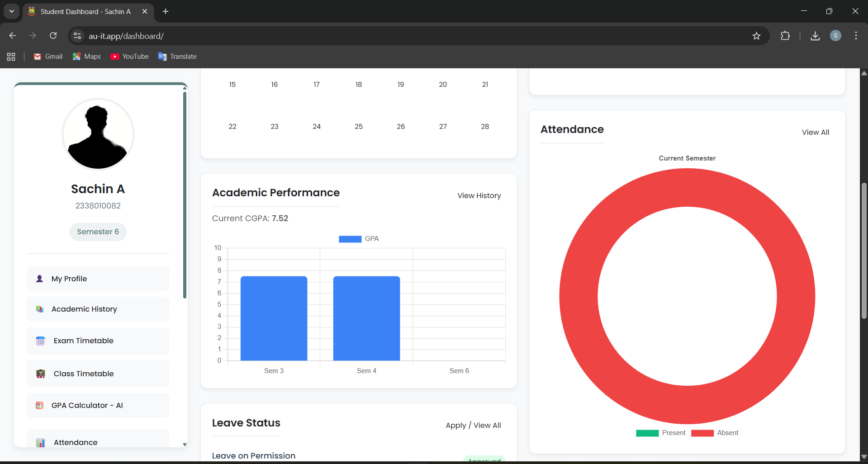Viewport: 868px width, 464px height.
Task: Click the Exam Timetable calendar icon
Action: (x=41, y=341)
